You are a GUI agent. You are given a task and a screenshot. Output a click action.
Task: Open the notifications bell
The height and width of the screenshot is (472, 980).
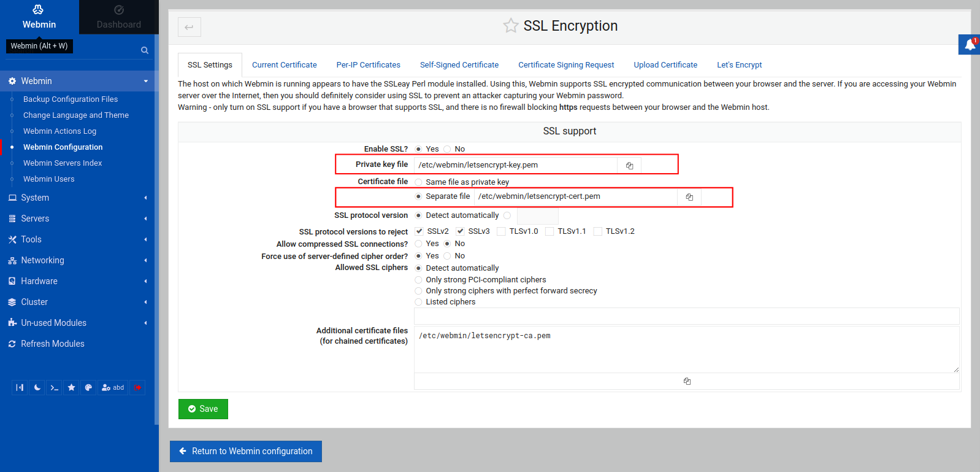coord(970,44)
